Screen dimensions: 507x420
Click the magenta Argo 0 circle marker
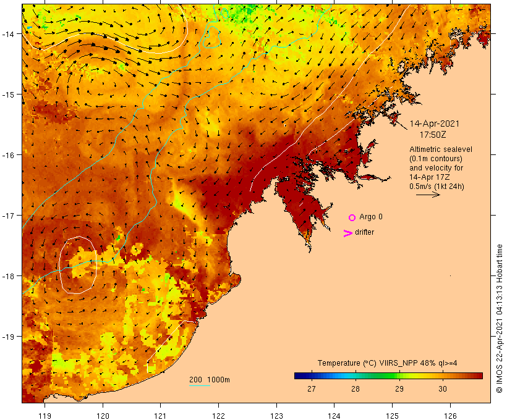pyautogui.click(x=352, y=217)
